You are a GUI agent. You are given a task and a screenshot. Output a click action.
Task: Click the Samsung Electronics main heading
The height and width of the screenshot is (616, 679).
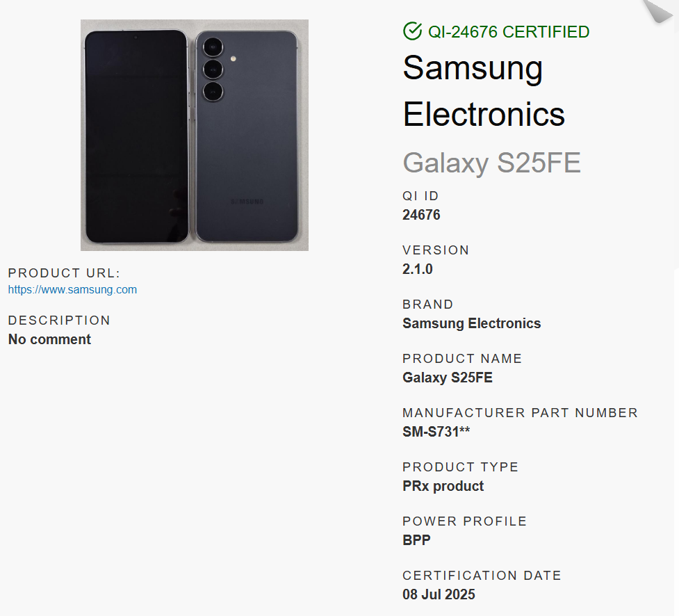click(484, 91)
